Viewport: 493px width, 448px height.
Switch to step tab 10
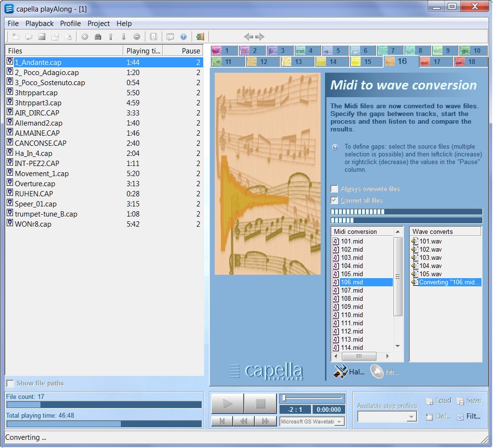[x=473, y=50]
